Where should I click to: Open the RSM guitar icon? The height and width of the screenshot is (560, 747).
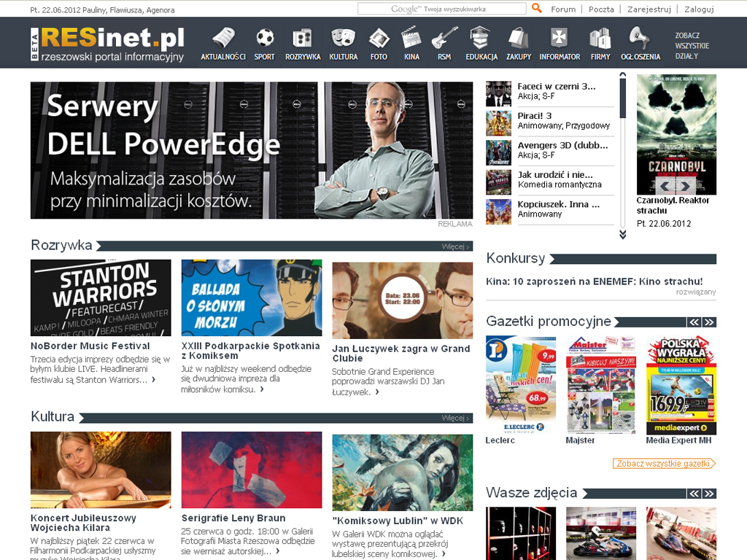444,38
